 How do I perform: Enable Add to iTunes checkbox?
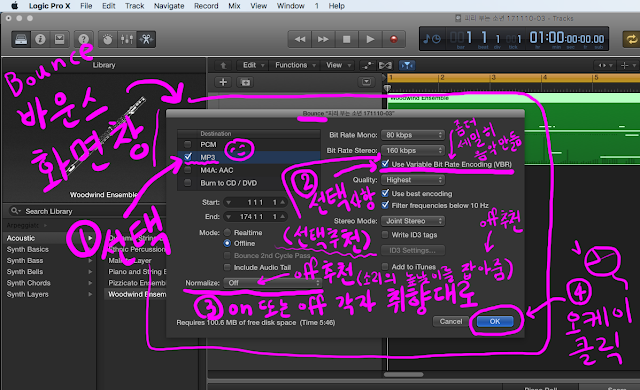click(x=385, y=267)
